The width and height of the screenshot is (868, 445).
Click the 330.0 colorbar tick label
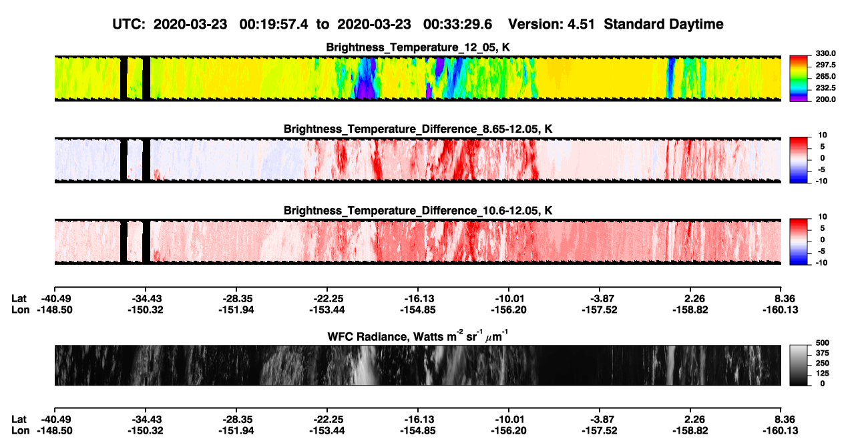(825, 53)
